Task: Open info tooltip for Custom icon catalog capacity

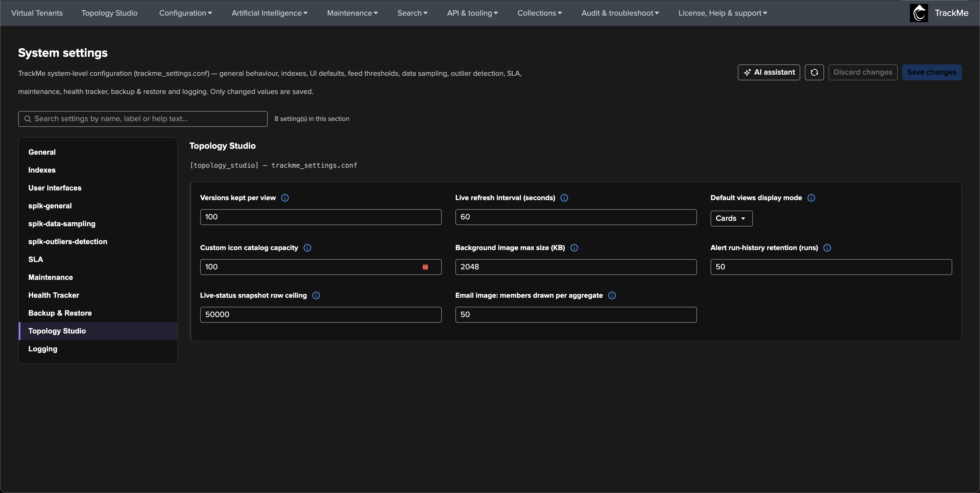Action: point(307,248)
